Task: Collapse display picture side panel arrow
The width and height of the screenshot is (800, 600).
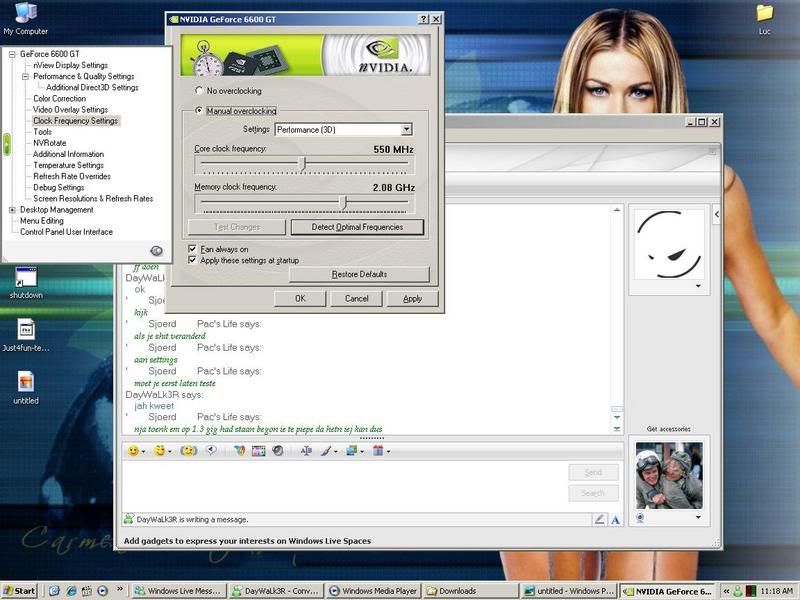Action: (x=716, y=214)
